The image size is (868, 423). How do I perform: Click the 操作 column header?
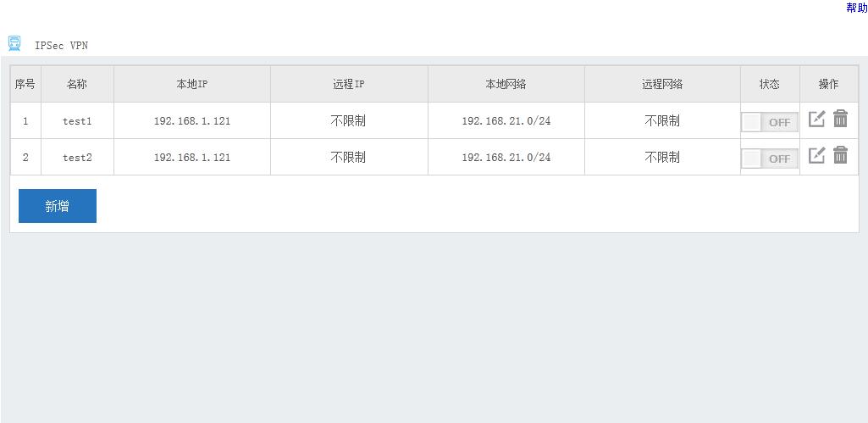(x=829, y=84)
